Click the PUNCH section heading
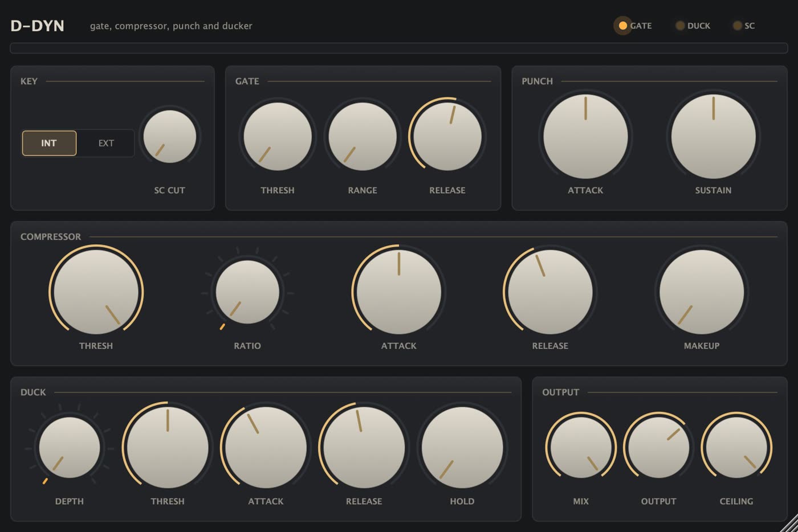This screenshot has height=532, width=798. pyautogui.click(x=538, y=81)
